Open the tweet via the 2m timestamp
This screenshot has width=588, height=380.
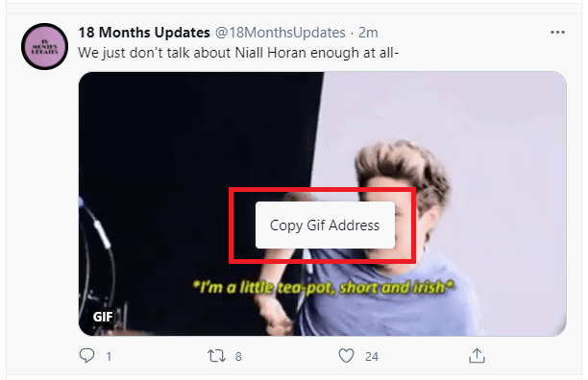[368, 33]
